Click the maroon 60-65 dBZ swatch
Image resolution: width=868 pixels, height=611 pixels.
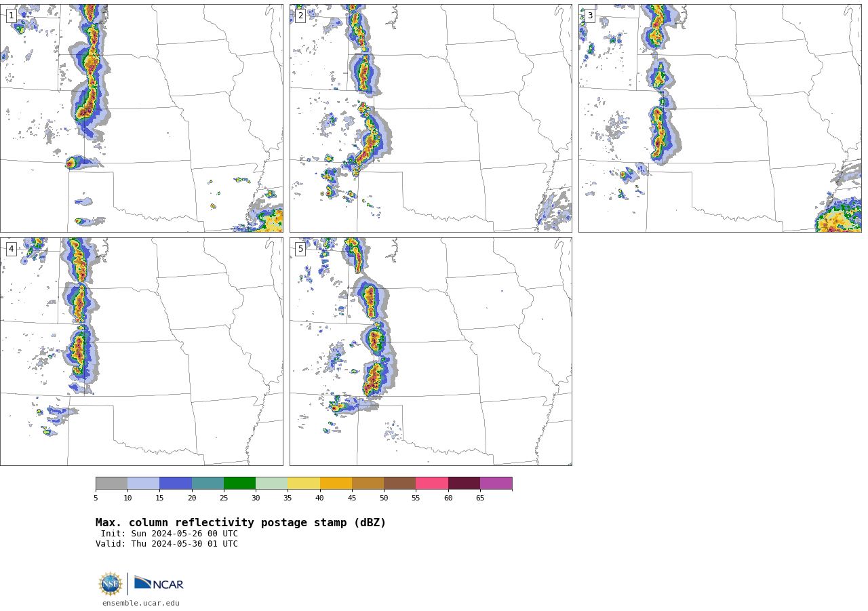[464, 483]
